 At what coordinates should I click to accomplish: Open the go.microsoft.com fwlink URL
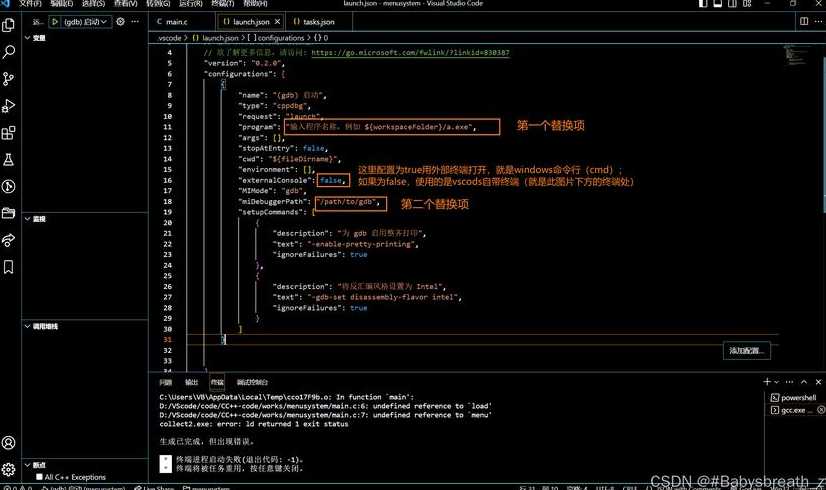point(410,52)
